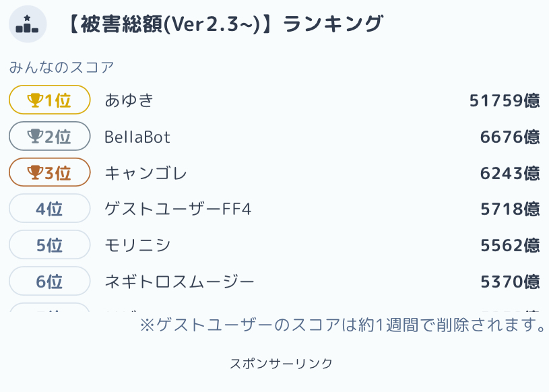Open BellaBot's ranking entry
549x392 pixels.
tap(137, 137)
